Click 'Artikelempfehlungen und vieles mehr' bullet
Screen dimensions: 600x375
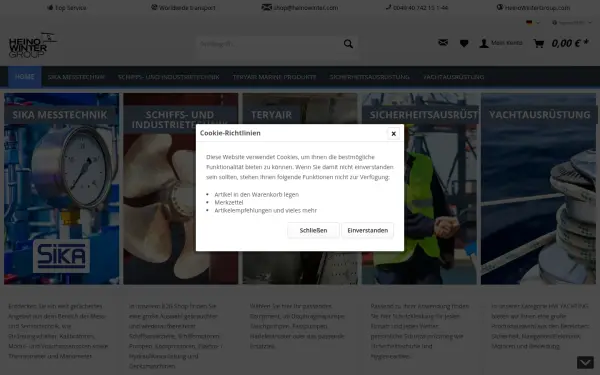click(266, 210)
